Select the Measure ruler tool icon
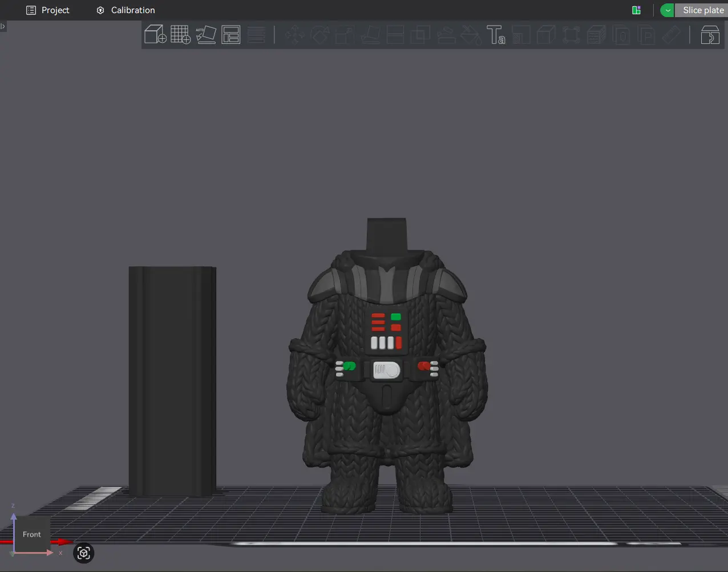 click(x=672, y=35)
